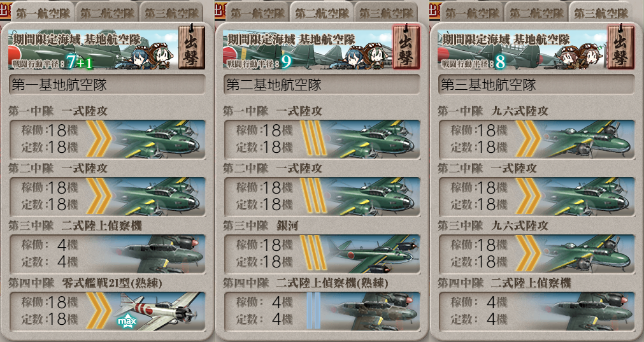This screenshot has height=342, width=644.
Task: Select 銀河 bomber in second air base
Action: (x=322, y=253)
